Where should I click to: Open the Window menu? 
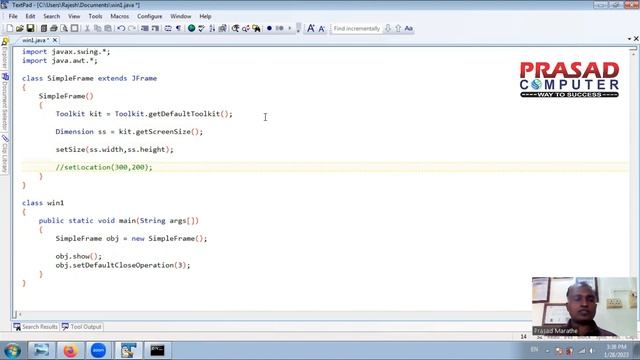click(180, 16)
